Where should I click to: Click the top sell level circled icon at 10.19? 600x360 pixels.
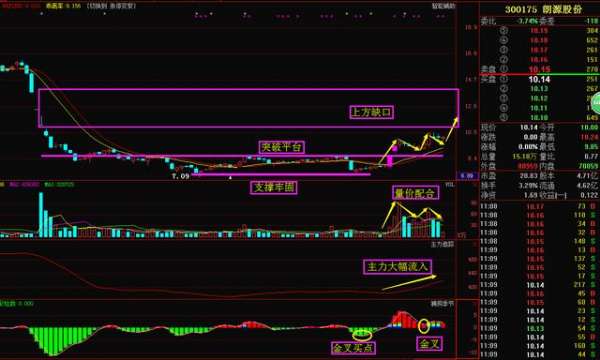coord(504,31)
